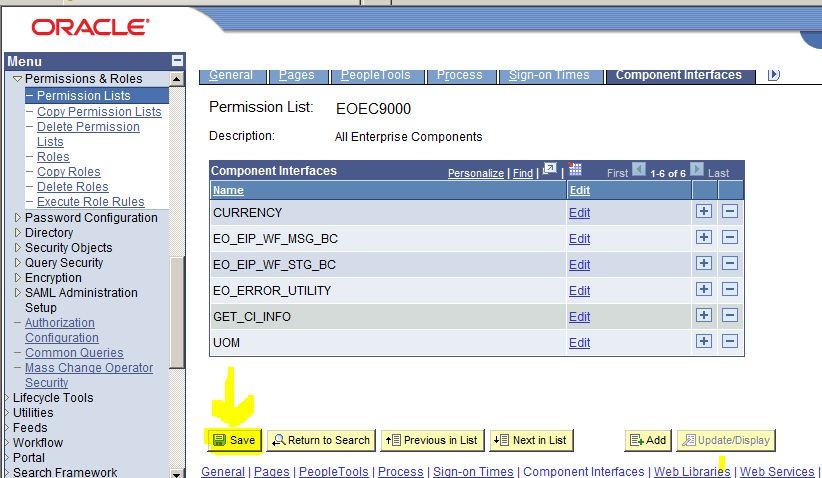The image size is (822, 478).
Task: Add a row after EO_EIP_WF_STG_BC
Action: pos(704,263)
